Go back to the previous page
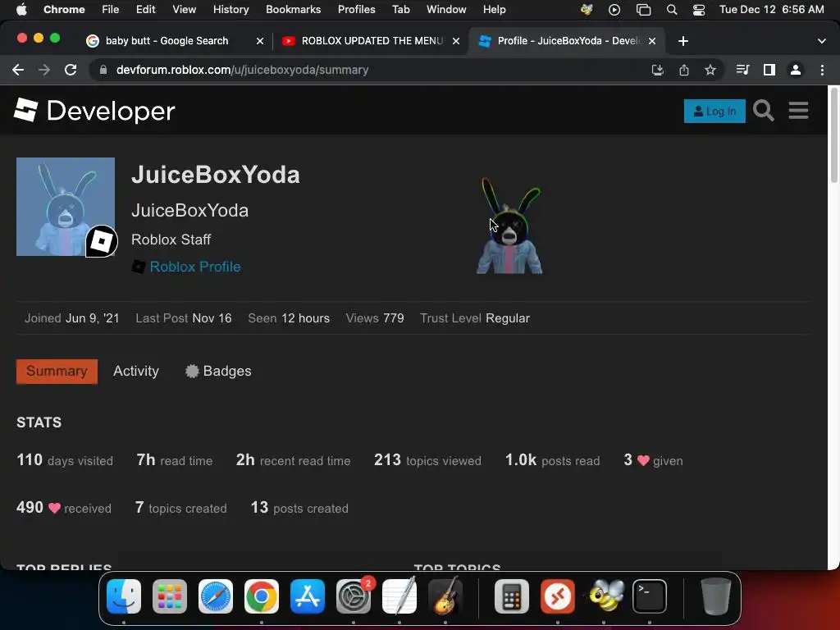 tap(18, 70)
